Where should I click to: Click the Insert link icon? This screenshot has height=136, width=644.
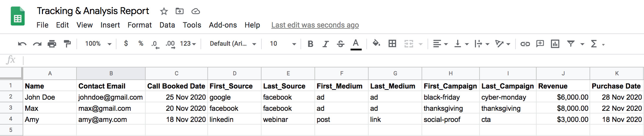click(x=525, y=44)
